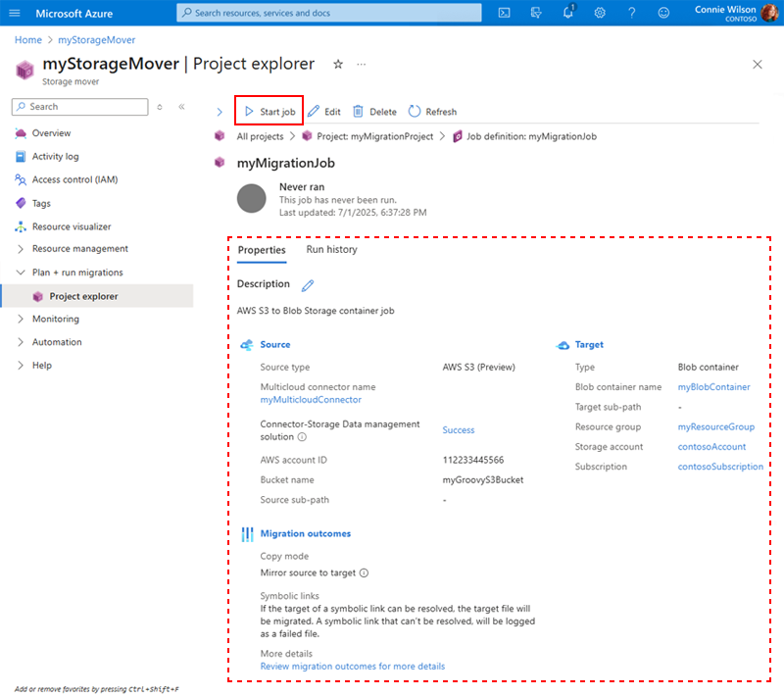The width and height of the screenshot is (784, 696).
Task: Click the Refresh toolbar button
Action: tap(432, 112)
